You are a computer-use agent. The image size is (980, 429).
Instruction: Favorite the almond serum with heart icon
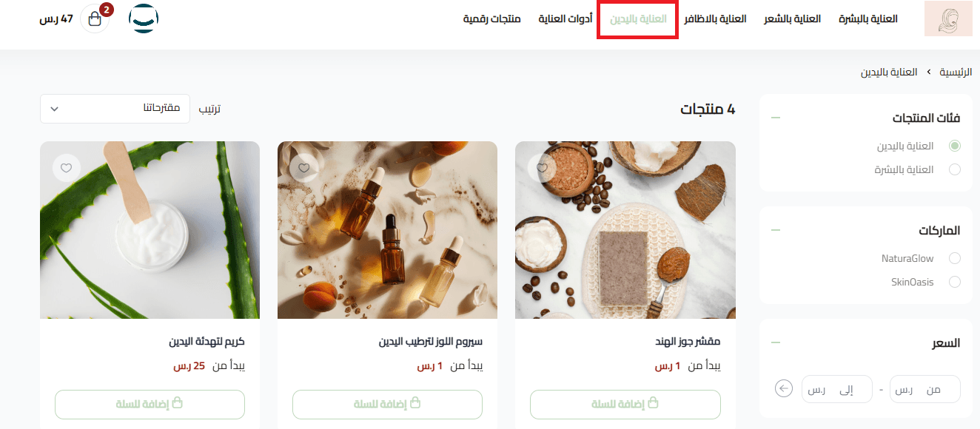point(303,168)
